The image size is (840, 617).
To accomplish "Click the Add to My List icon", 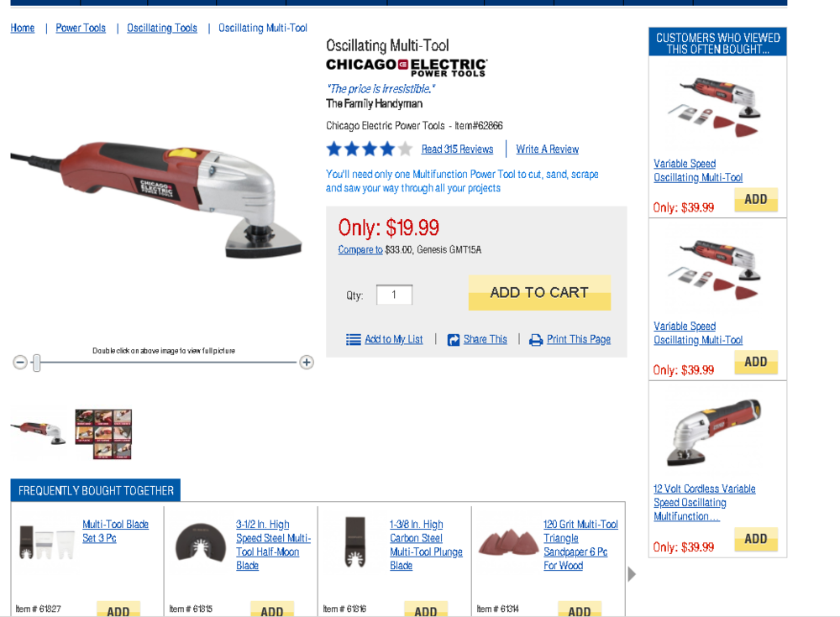I will 353,340.
